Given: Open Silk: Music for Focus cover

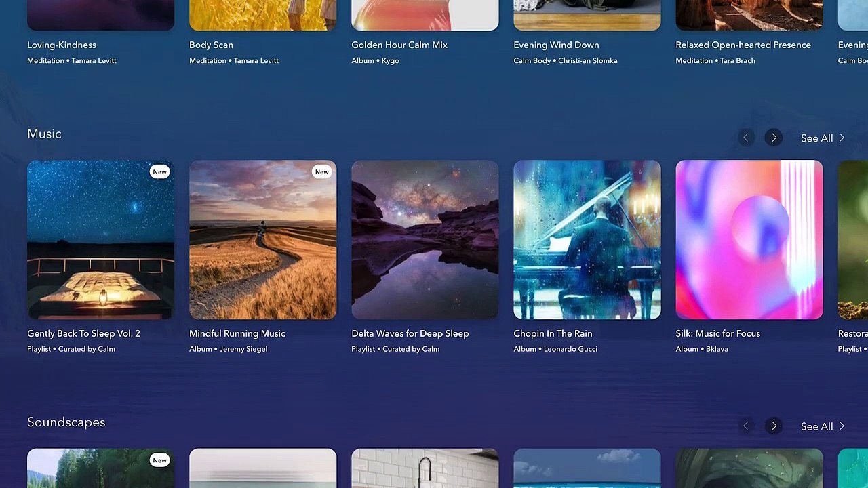Looking at the screenshot, I should [749, 239].
